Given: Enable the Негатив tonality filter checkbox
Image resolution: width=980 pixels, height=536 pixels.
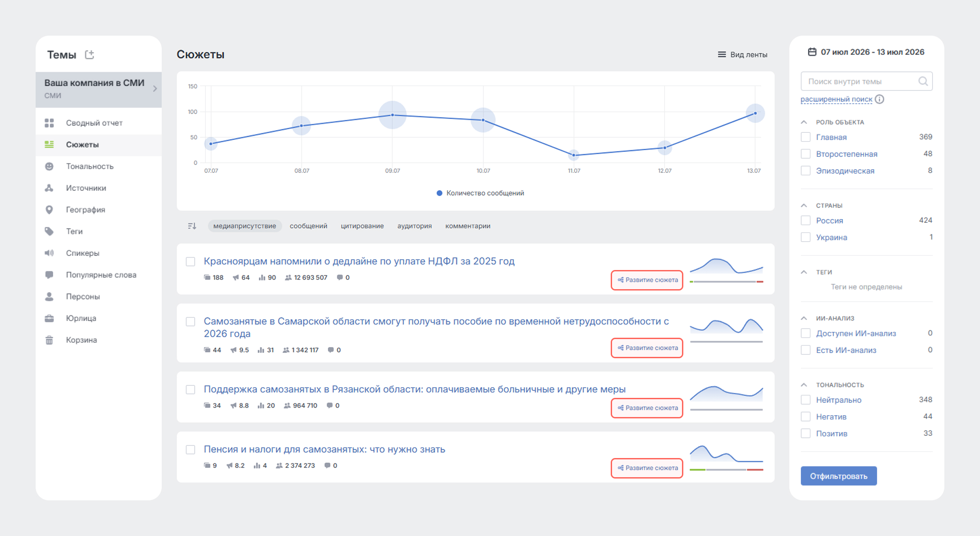Looking at the screenshot, I should [805, 417].
